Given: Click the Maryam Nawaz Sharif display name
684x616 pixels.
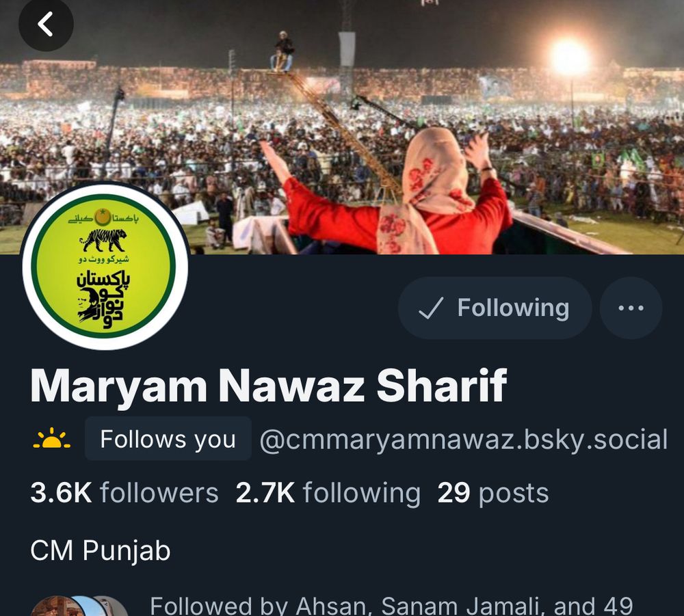Looking at the screenshot, I should click(268, 386).
